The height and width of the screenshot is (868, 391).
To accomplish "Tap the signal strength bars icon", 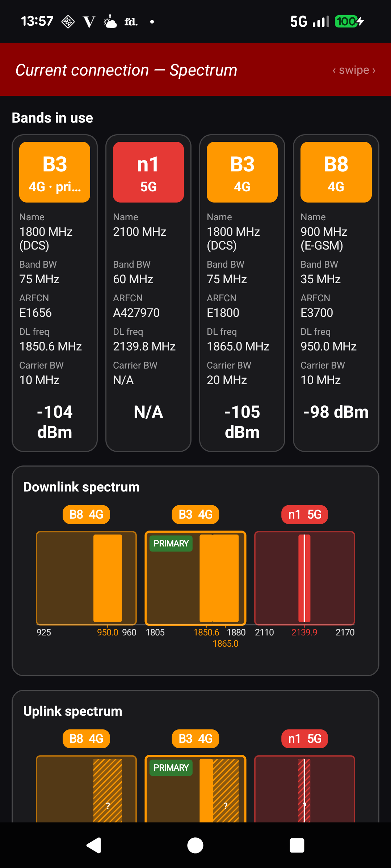I will 321,22.
